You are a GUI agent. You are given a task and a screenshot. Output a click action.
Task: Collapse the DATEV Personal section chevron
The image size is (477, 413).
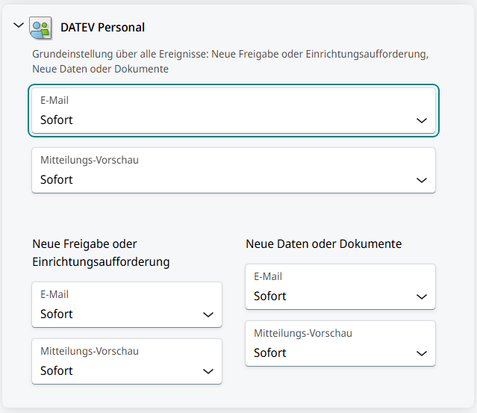[x=18, y=25]
